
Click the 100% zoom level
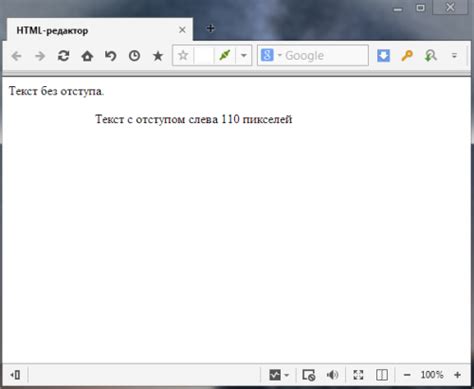pos(432,375)
